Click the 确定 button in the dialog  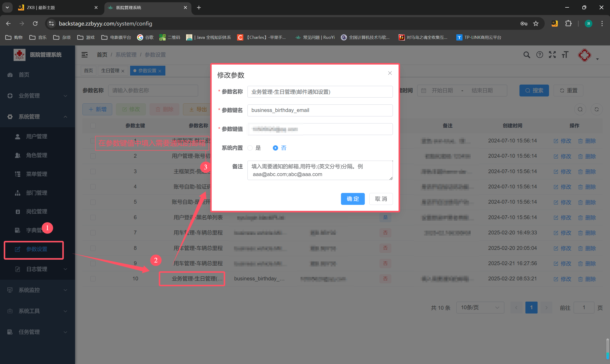pos(352,199)
